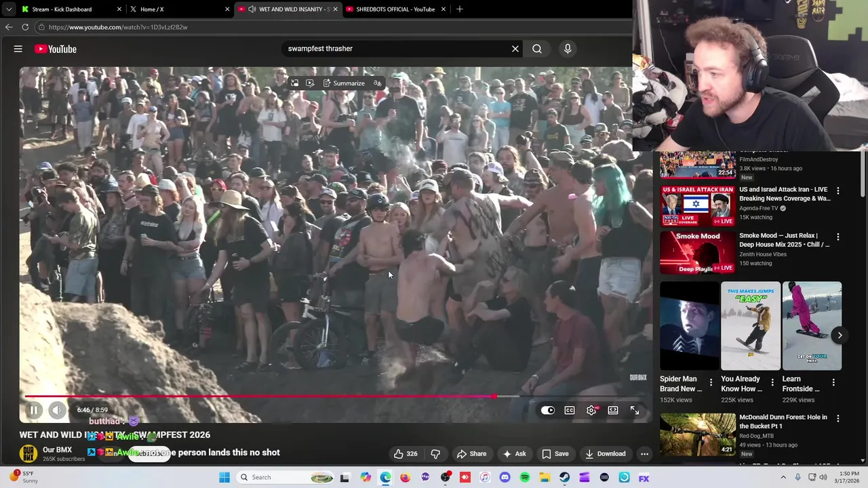This screenshot has width=868, height=488.
Task: Start voice search with the microphone
Action: (568, 49)
